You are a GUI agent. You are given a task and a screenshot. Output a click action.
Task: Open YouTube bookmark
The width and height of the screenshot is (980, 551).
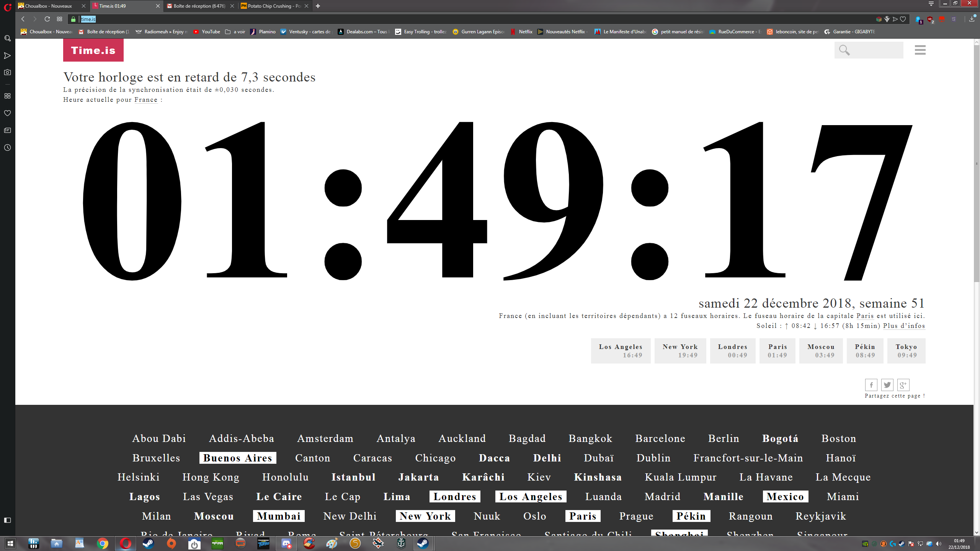coord(207,32)
